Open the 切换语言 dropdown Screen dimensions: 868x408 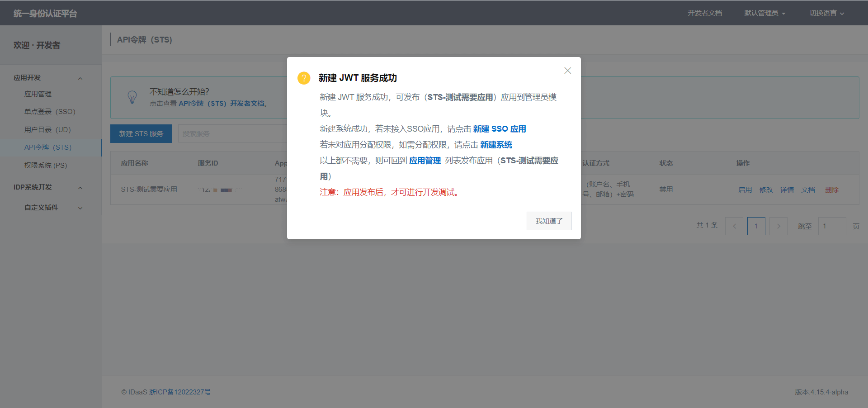tap(826, 13)
